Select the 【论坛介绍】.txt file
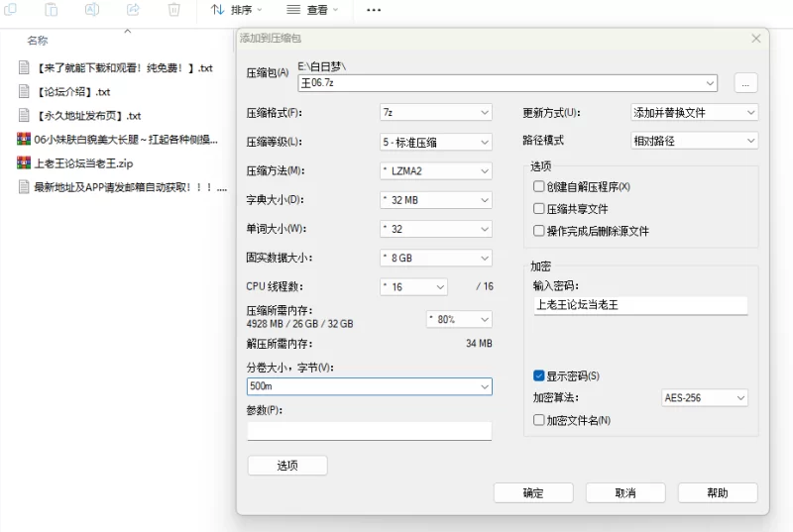 click(74, 92)
